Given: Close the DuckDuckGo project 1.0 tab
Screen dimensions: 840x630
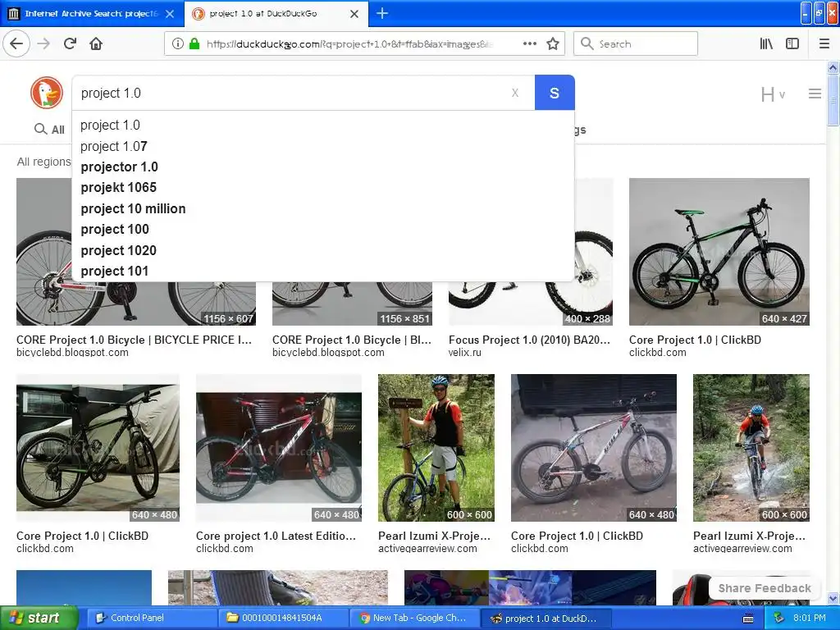Looking at the screenshot, I should (x=354, y=14).
